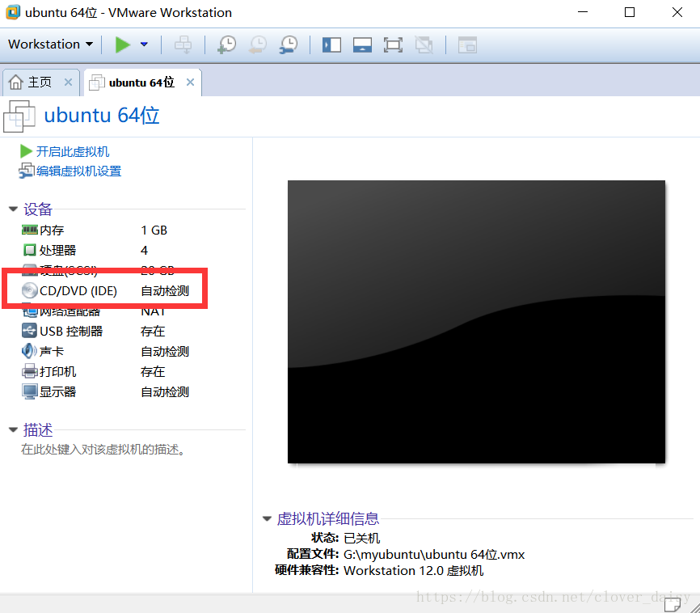Click the ubuntu 64位 VM heading icon
The height and width of the screenshot is (613, 700).
tap(19, 116)
